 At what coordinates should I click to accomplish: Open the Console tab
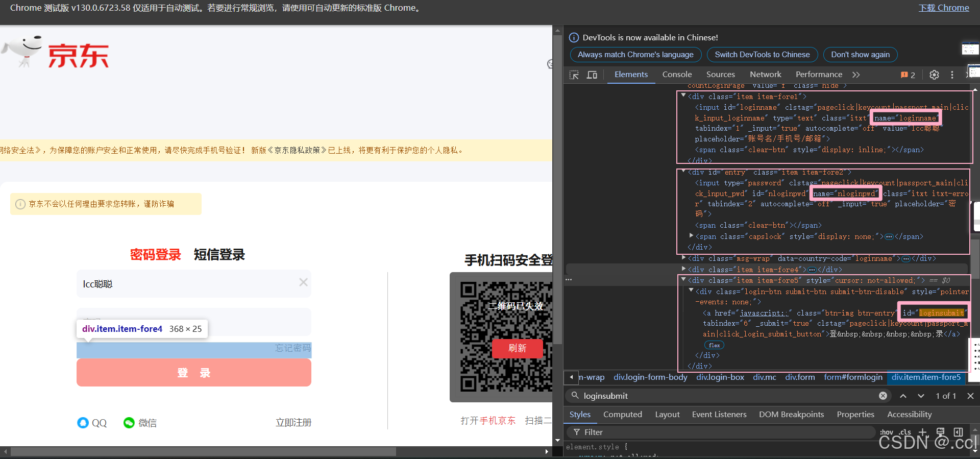click(677, 75)
